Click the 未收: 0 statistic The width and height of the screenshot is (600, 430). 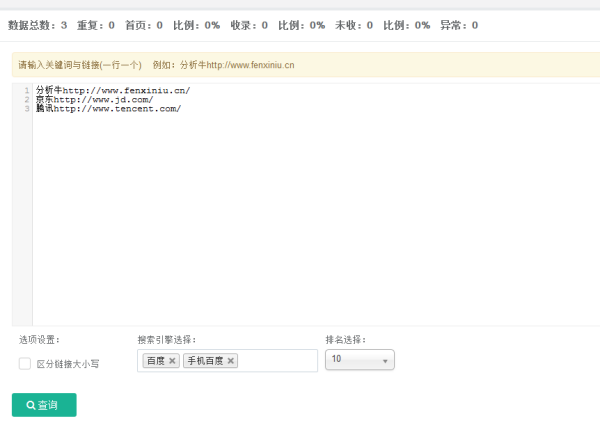click(x=354, y=25)
